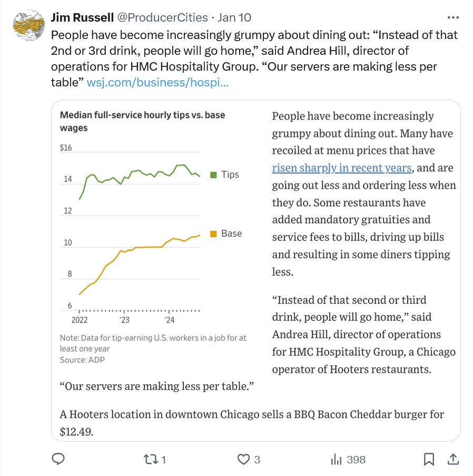Open the Jim Russell display name

pyautogui.click(x=82, y=17)
